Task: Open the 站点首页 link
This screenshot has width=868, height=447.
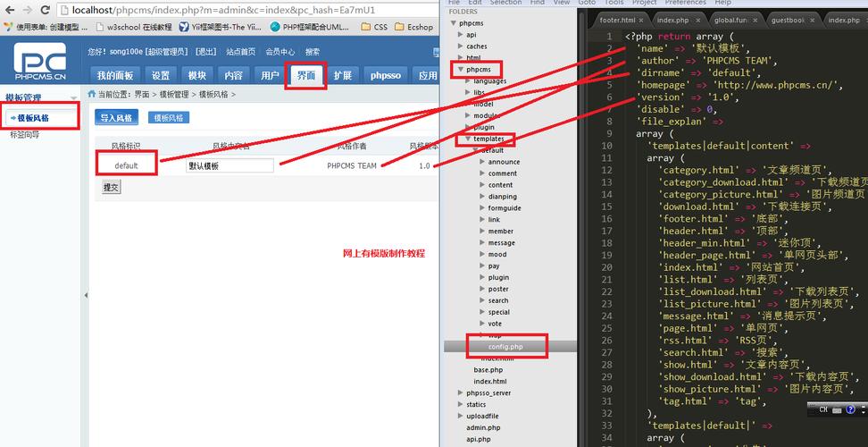Action: pos(241,52)
